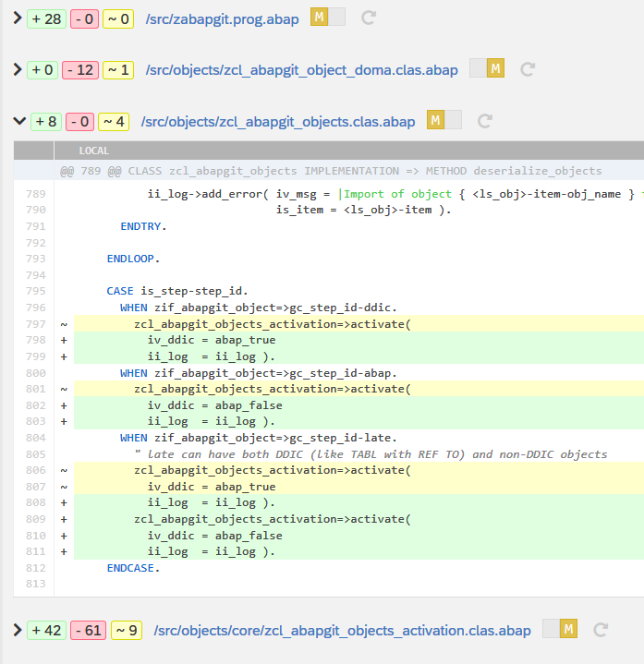The height and width of the screenshot is (664, 644).
Task: Click the LOCAL column header
Action: coord(94,151)
